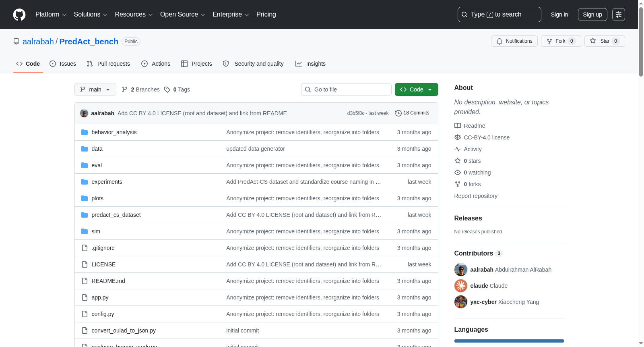Expand the Open Source menu
This screenshot has height=347, width=644.
(x=183, y=15)
